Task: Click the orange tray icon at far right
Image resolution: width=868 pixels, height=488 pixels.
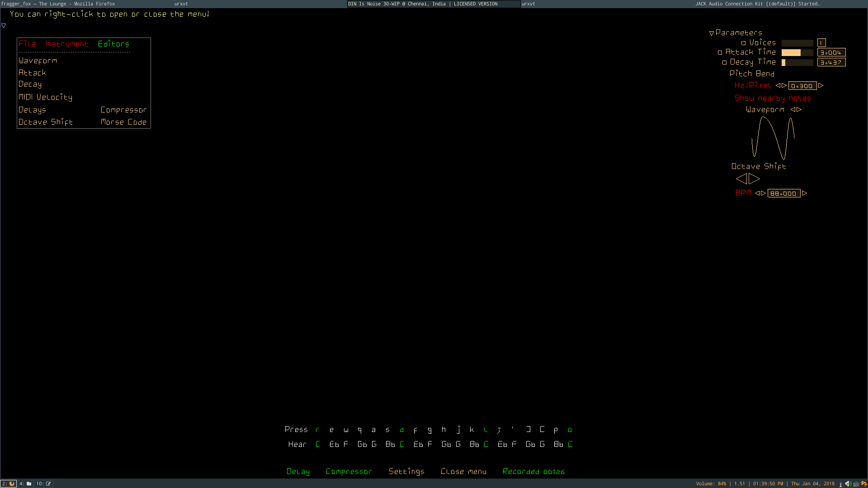Action: click(863, 483)
